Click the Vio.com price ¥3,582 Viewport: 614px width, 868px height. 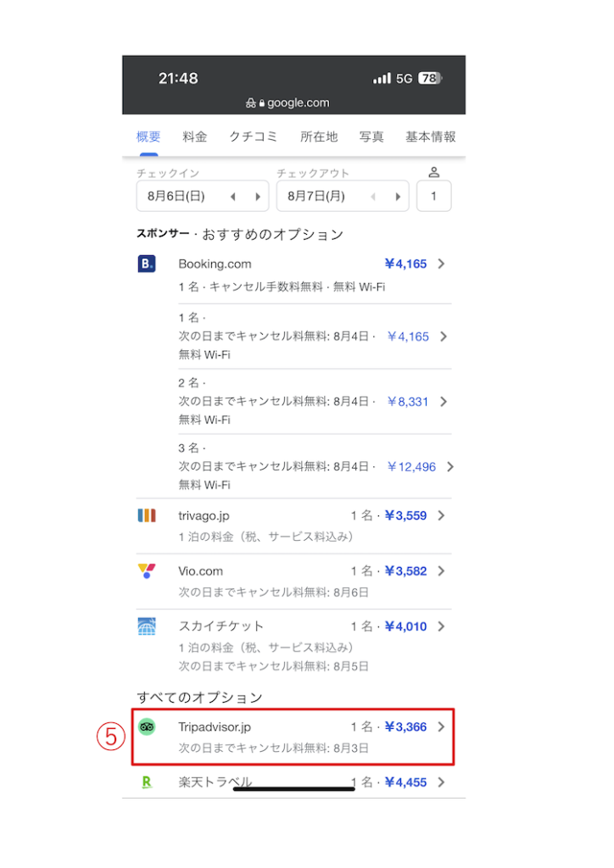(406, 571)
